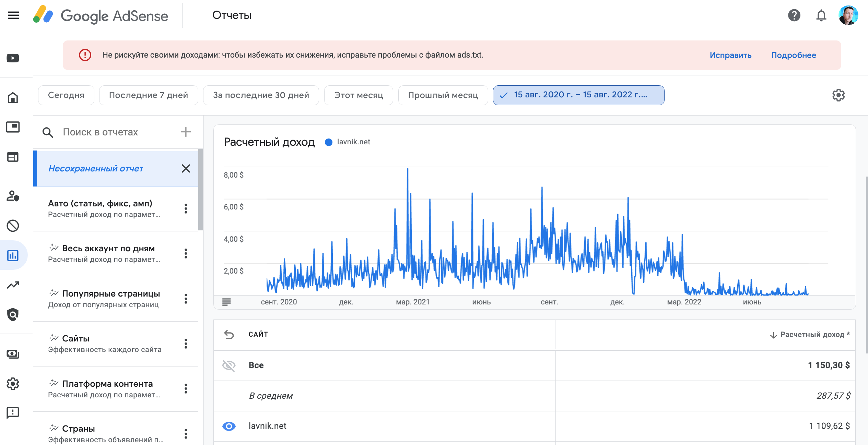Click the notifications bell icon

point(821,15)
